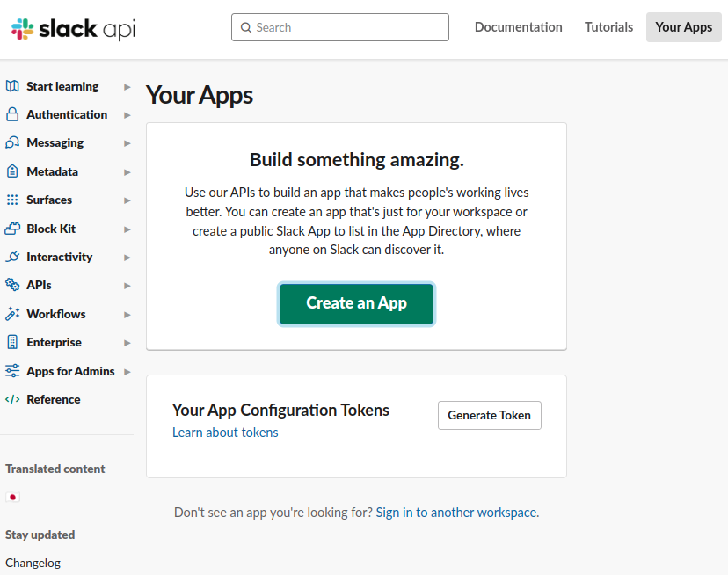Click the Interactivity plug icon
The height and width of the screenshot is (575, 728).
click(x=12, y=257)
